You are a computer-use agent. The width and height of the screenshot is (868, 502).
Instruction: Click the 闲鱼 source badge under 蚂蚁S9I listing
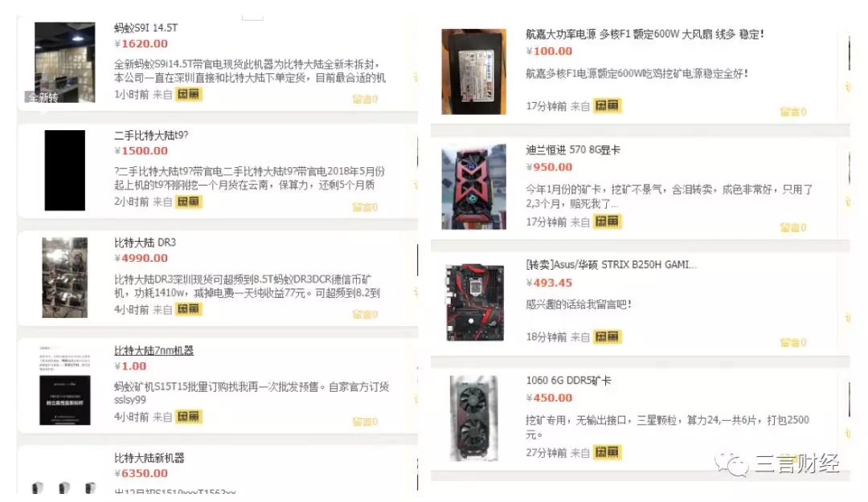pos(189,94)
